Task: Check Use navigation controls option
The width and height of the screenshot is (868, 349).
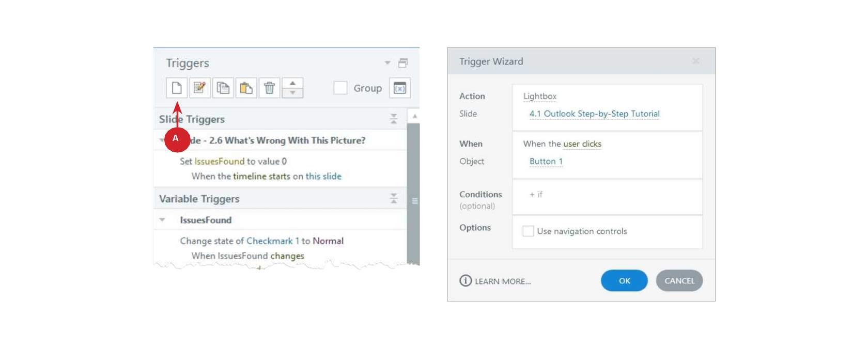Action: coord(528,231)
